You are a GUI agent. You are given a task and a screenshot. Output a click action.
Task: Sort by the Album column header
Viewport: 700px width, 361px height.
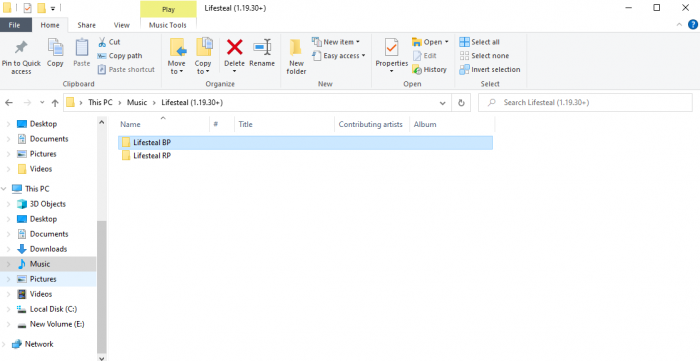pos(452,124)
